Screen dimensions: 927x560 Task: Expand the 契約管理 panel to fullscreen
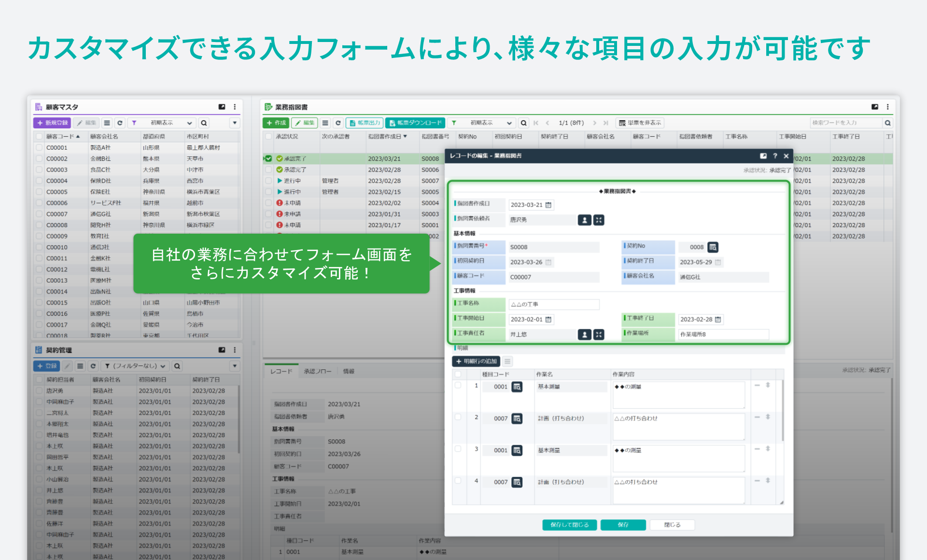click(x=222, y=350)
